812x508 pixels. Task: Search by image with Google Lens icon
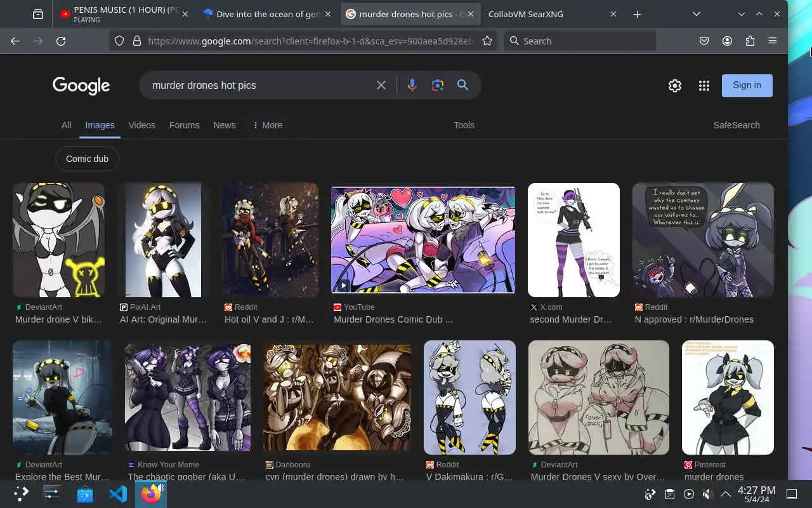(x=438, y=85)
